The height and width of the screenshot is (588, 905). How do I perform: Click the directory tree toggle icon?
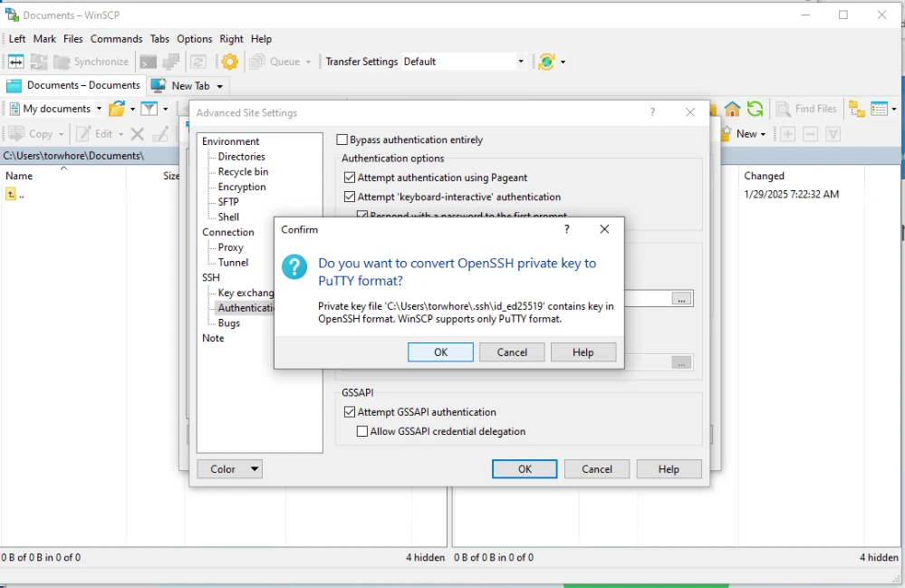pyautogui.click(x=856, y=109)
